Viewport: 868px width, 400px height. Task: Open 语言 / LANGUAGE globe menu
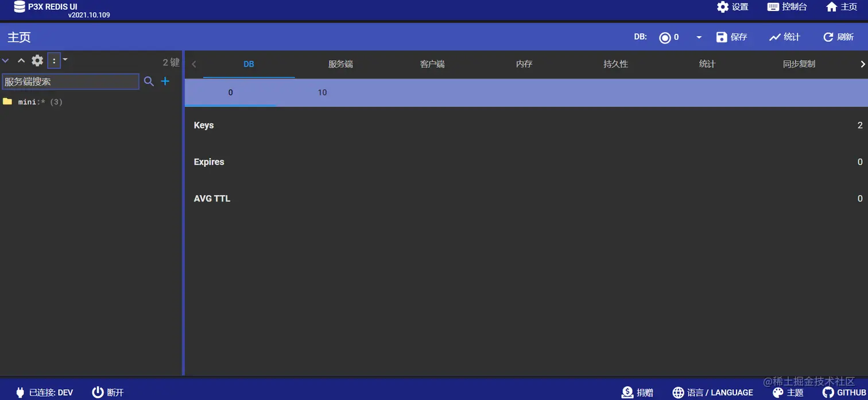click(x=713, y=393)
